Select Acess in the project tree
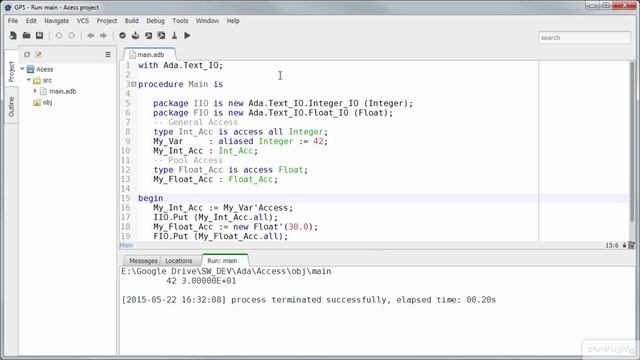The image size is (640, 360). click(x=44, y=69)
